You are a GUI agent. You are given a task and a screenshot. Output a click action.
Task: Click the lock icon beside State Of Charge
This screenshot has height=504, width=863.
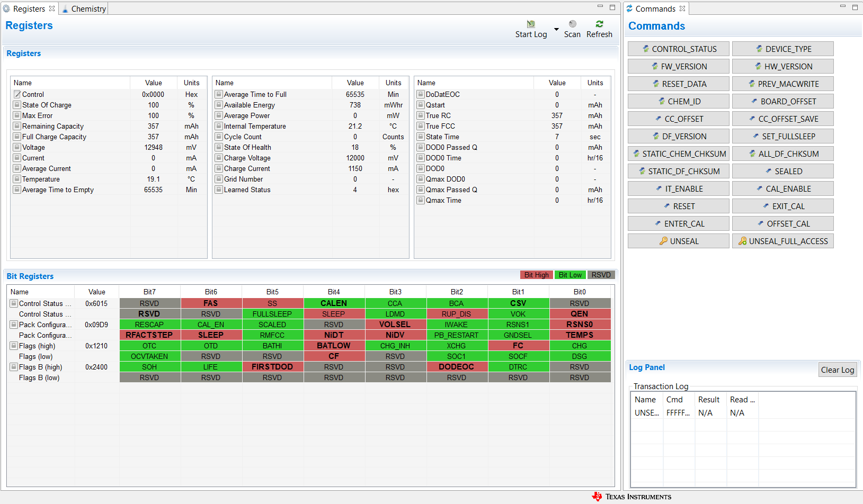(17, 105)
